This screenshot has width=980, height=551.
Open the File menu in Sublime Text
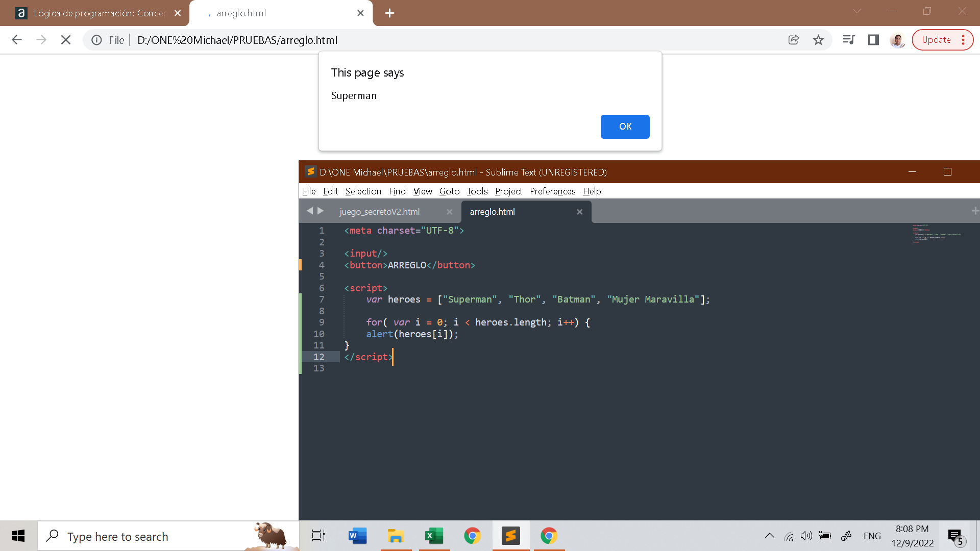[x=309, y=191]
